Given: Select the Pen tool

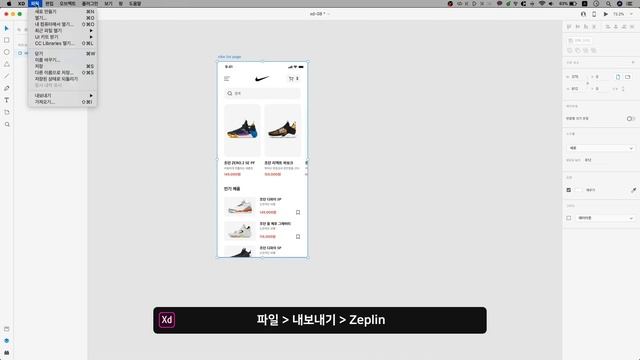Looking at the screenshot, I should (x=7, y=88).
